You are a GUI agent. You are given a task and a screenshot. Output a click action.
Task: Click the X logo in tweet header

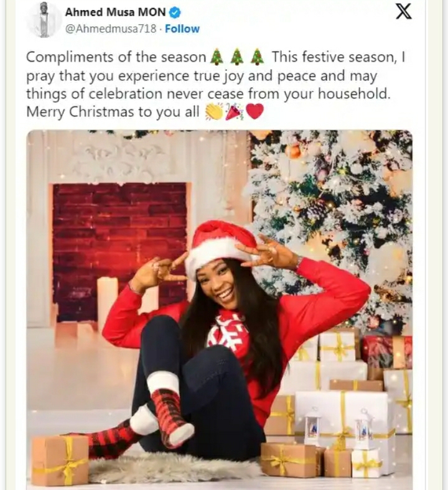404,12
